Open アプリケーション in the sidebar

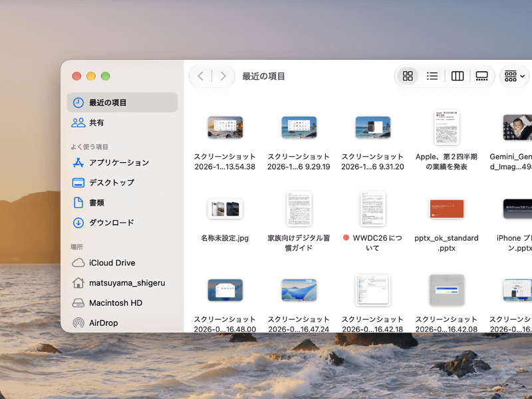pos(122,162)
